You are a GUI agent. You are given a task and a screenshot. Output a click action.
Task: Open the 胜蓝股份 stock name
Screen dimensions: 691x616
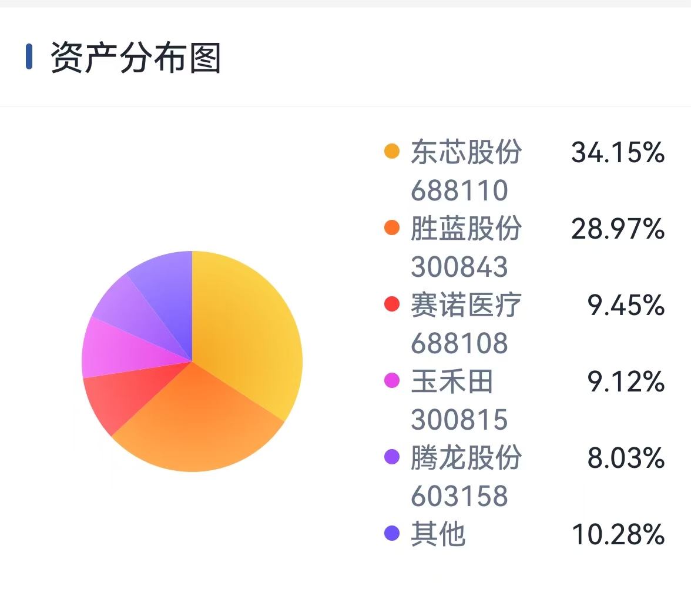point(467,229)
